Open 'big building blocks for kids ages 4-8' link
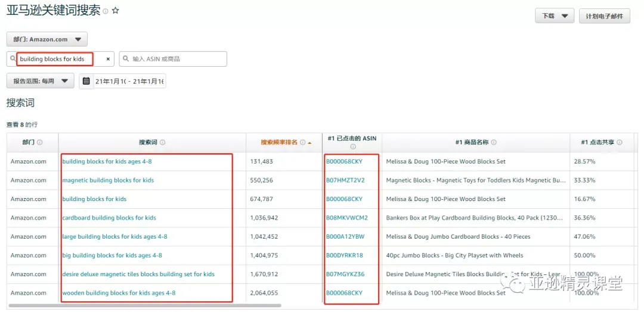 (x=112, y=255)
